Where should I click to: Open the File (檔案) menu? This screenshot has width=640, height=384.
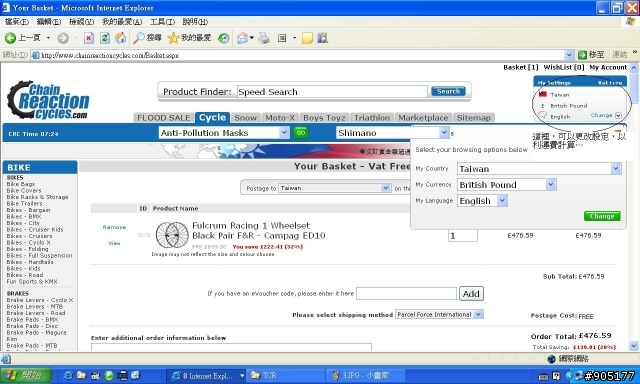coord(17,22)
